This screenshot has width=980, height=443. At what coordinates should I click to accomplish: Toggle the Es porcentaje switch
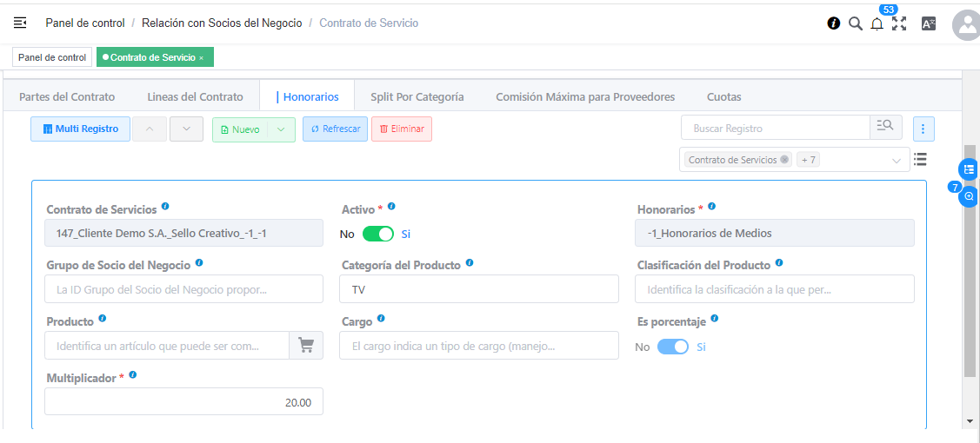tap(672, 347)
